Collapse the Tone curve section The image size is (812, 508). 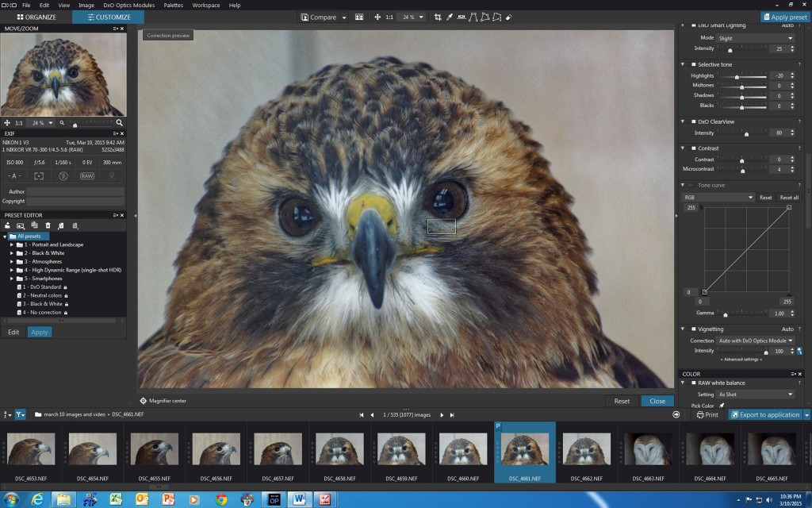[x=683, y=185]
